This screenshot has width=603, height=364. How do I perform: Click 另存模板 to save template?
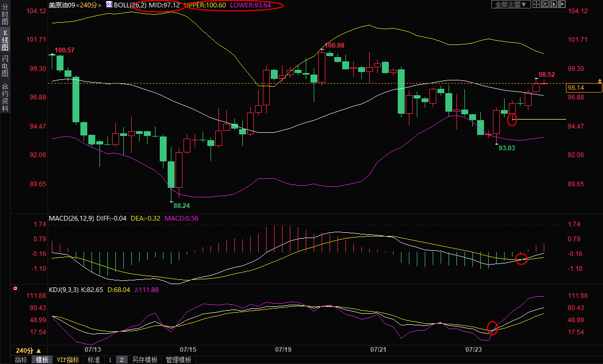tap(145, 360)
